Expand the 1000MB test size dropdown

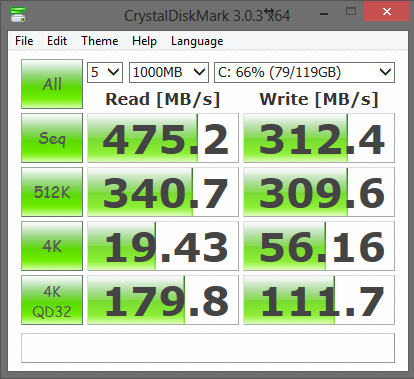[x=169, y=72]
